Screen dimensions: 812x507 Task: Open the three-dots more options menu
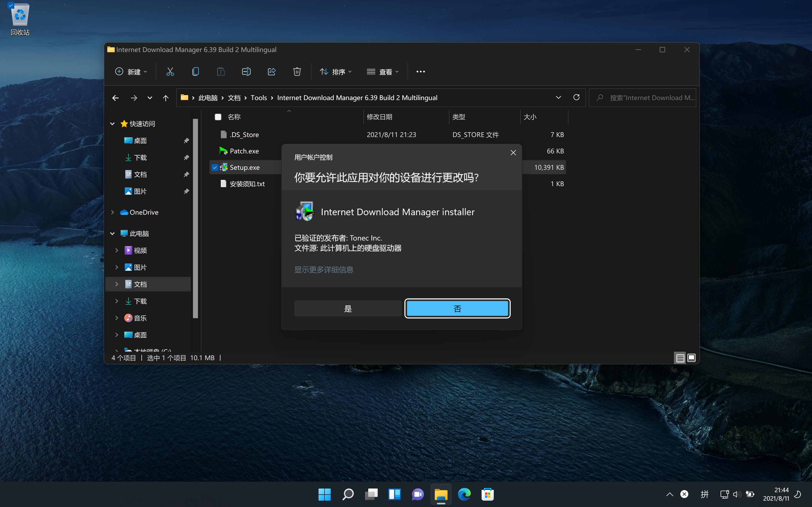click(421, 72)
